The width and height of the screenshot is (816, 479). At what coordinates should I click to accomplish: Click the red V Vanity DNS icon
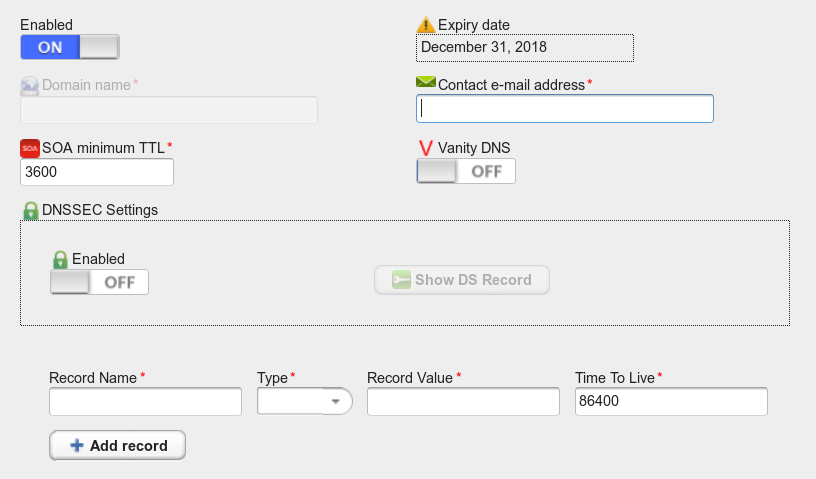point(426,148)
